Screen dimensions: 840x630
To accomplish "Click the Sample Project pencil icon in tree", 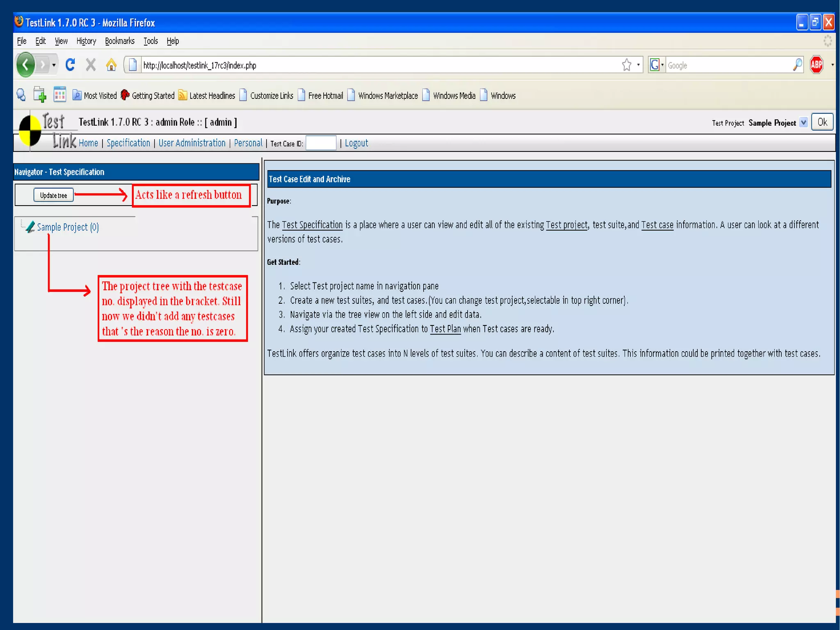I will tap(30, 227).
